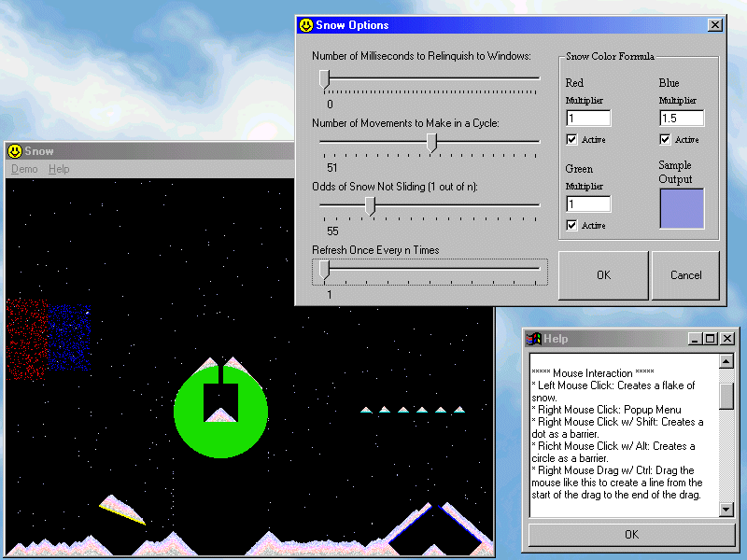Open the Help menu in Snow window
This screenshot has width=747, height=560.
[59, 169]
